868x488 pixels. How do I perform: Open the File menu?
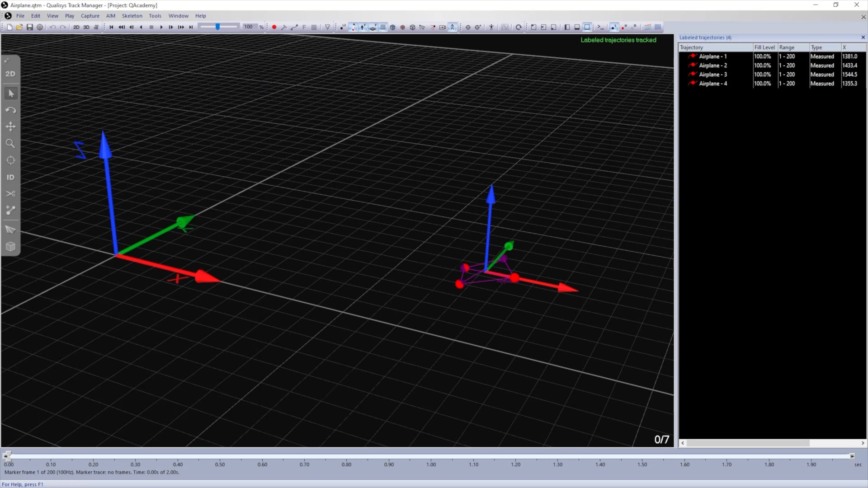click(20, 16)
